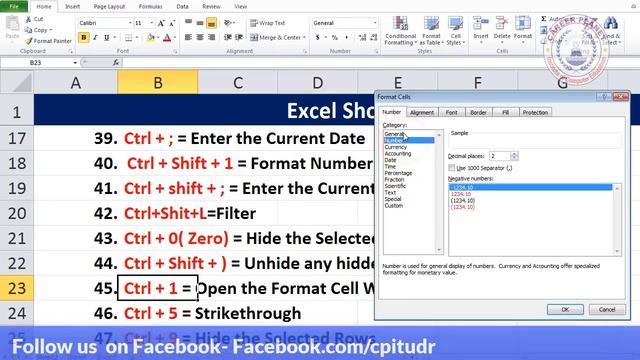
Task: Open the Merge & Center dropdown arrow
Action: point(304,38)
